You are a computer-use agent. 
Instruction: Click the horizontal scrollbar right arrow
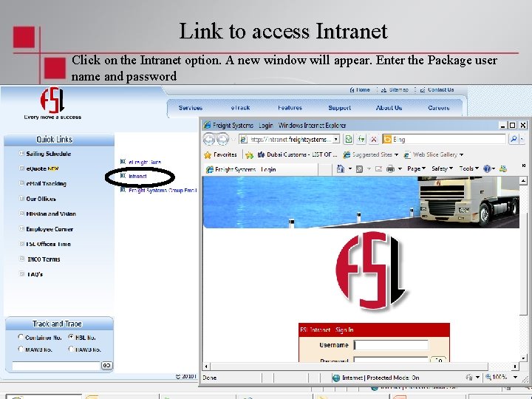515,366
